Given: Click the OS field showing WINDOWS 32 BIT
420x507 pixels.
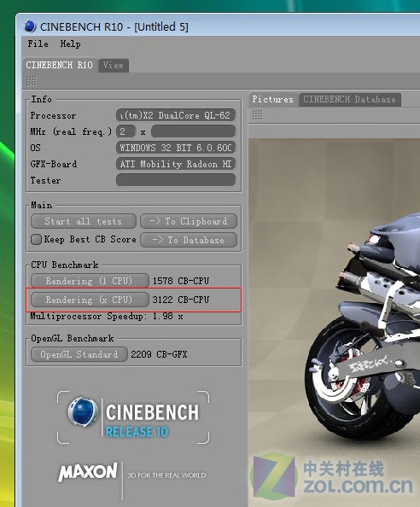Looking at the screenshot, I should click(176, 148).
